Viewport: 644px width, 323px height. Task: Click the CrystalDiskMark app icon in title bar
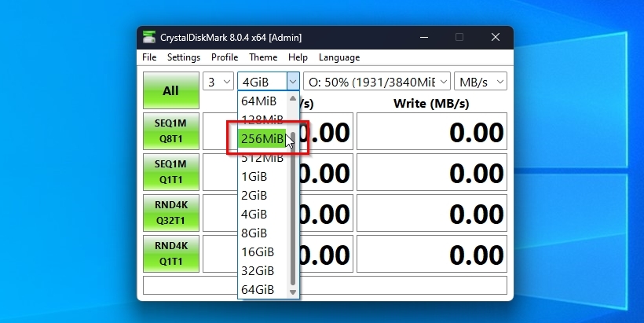tap(149, 38)
